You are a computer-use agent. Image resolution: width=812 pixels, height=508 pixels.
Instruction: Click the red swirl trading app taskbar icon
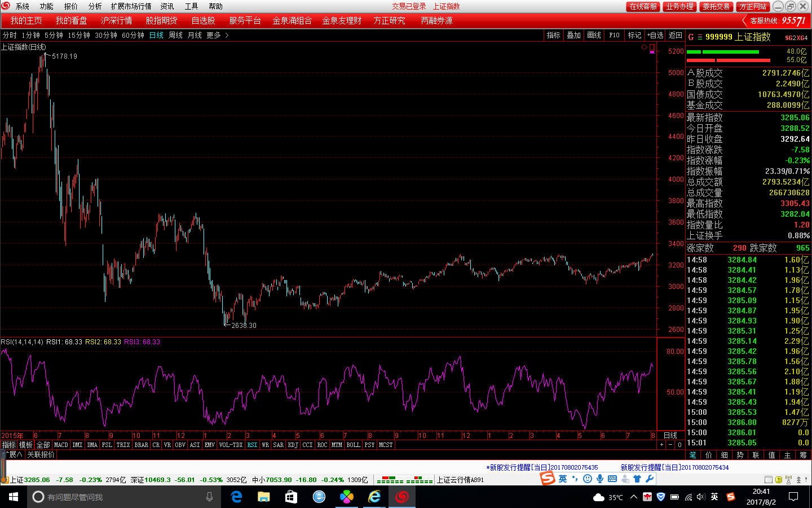[401, 497]
